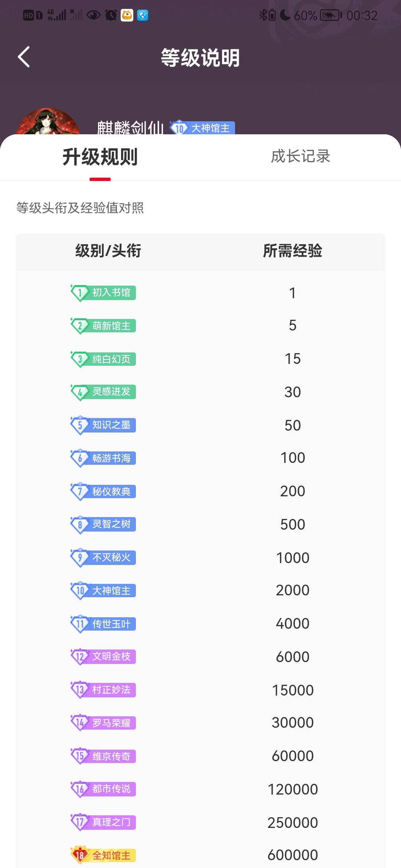Click the 级别/头衔 column header
The height and width of the screenshot is (868, 401).
(x=108, y=251)
